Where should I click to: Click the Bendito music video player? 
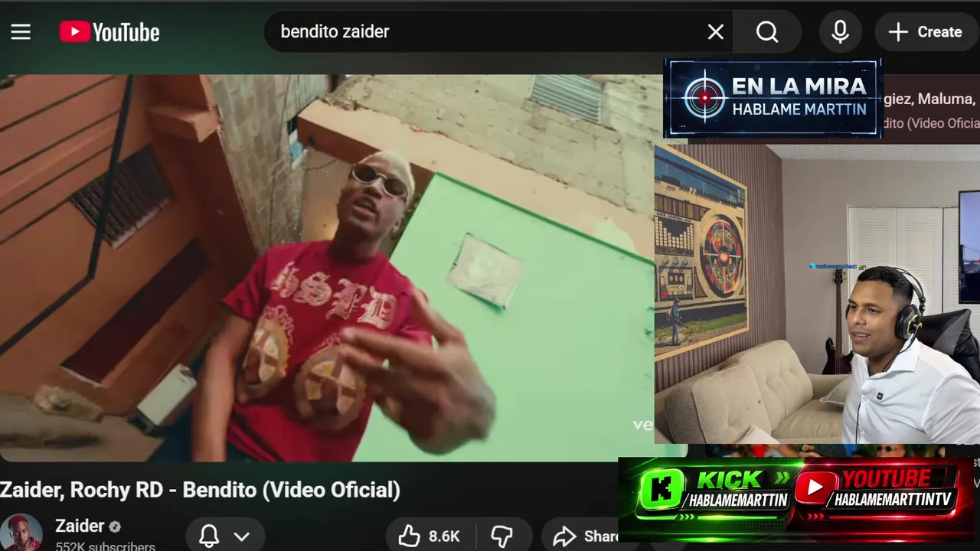(327, 268)
